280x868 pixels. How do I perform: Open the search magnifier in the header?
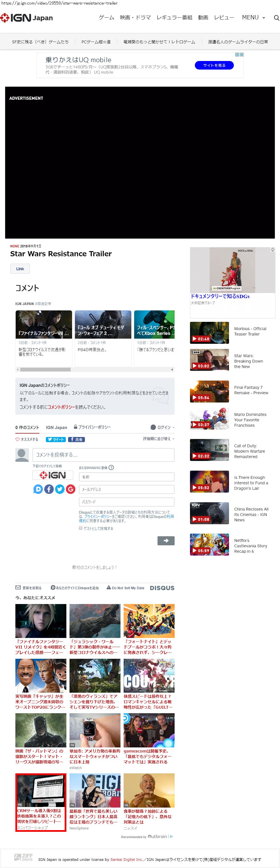point(276,18)
